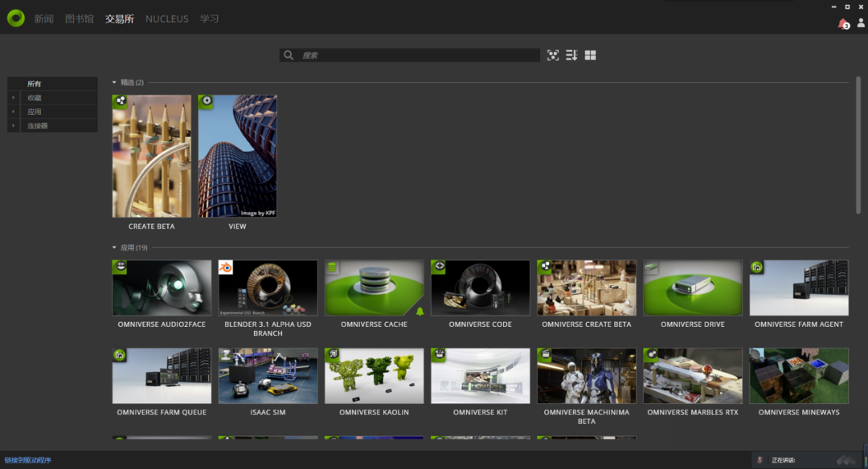This screenshot has height=469, width=868.
Task: Open Omniverse Create Beta app thumbnail
Action: pyautogui.click(x=587, y=288)
